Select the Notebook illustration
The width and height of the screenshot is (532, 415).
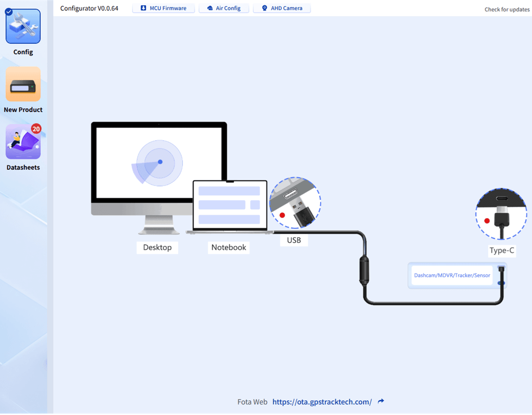coord(229,204)
